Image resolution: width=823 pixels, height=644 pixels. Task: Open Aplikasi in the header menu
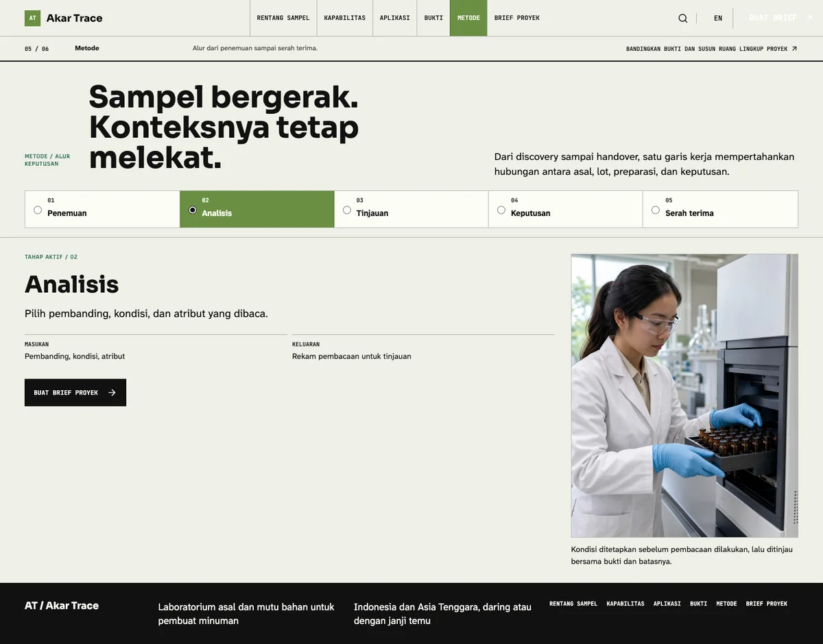(395, 18)
